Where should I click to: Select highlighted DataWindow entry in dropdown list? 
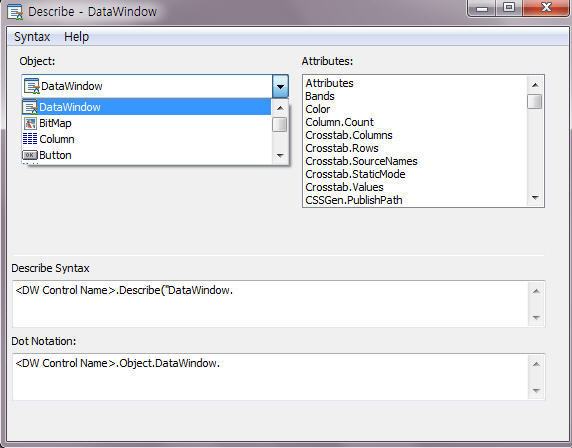pos(146,107)
